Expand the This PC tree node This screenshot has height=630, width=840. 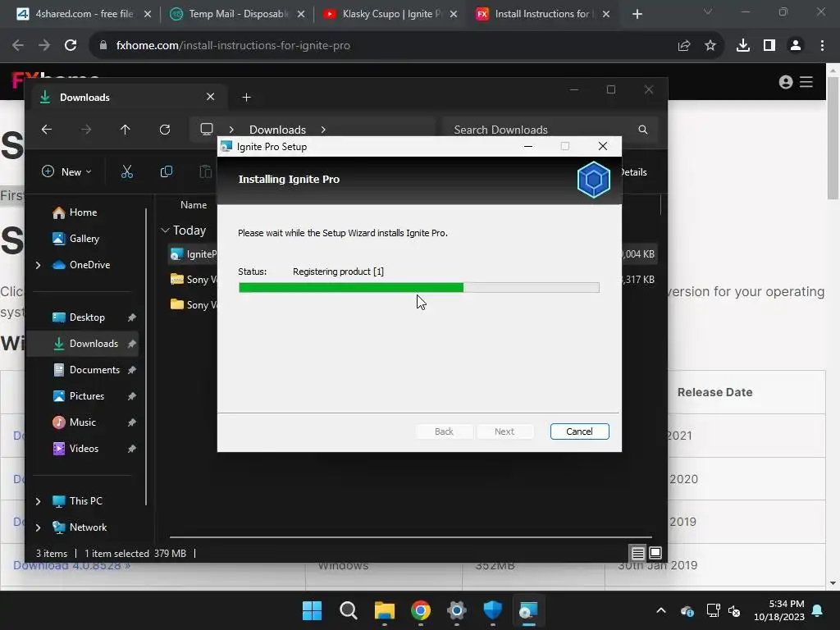(x=38, y=501)
